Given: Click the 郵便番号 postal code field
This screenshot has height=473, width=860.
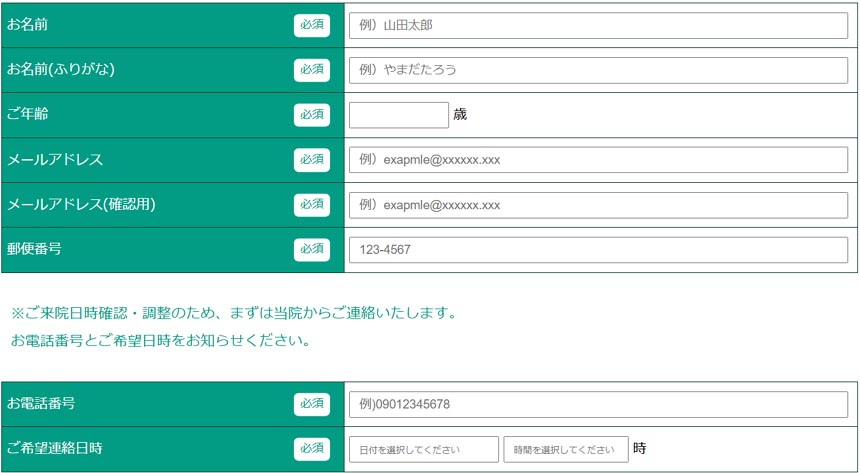Looking at the screenshot, I should 598,250.
